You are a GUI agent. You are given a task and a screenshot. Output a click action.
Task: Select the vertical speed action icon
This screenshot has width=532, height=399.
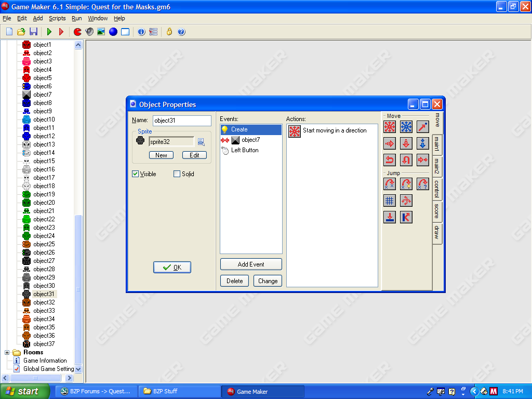[406, 143]
